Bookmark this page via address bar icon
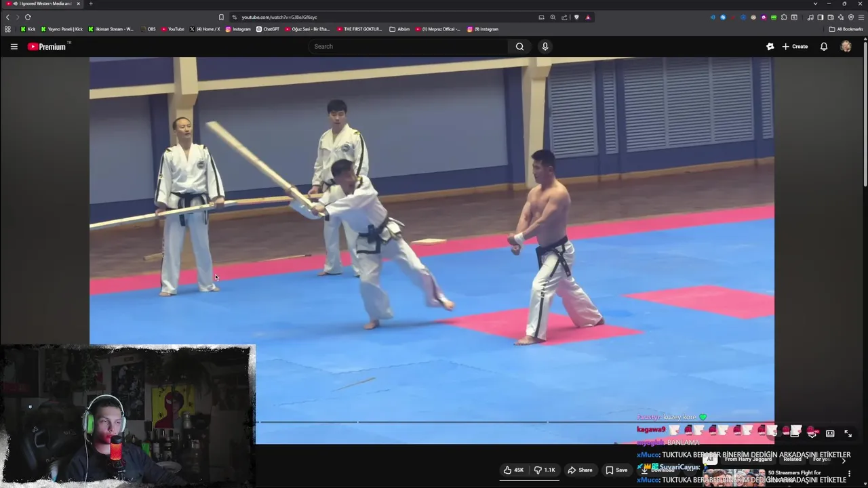This screenshot has width=868, height=488. tap(221, 17)
